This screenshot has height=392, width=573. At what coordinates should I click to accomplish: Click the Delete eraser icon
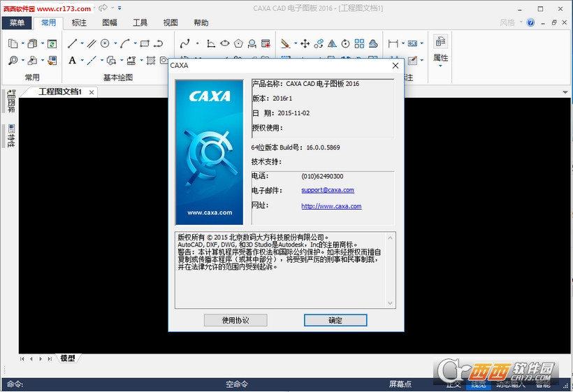pyautogui.click(x=285, y=43)
